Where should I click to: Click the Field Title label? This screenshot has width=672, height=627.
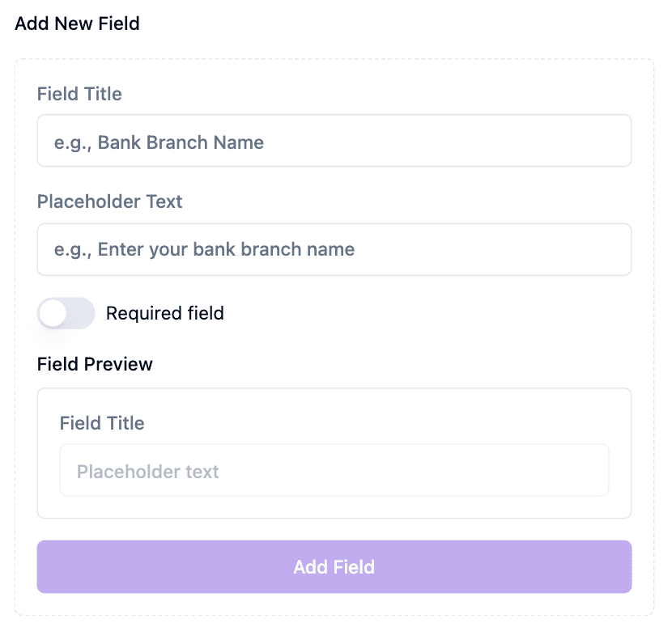coord(79,94)
